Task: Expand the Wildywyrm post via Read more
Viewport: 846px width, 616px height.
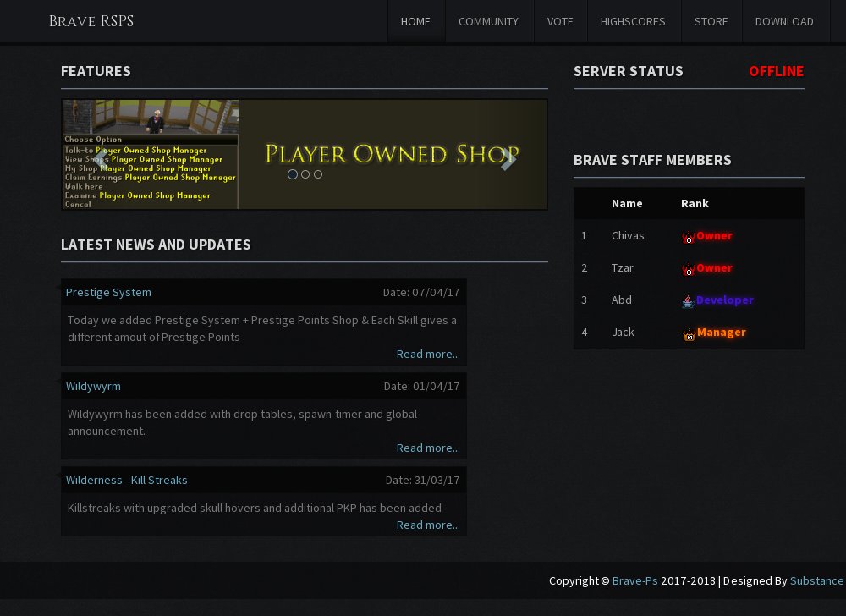Action: click(x=428, y=448)
